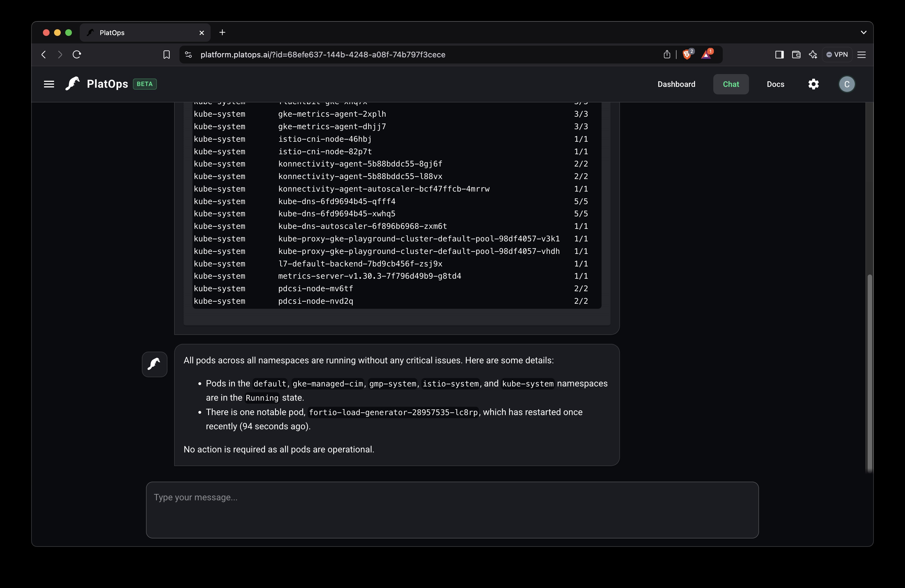Click istio-cni-node-46hbj pod name
905x588 pixels.
tap(325, 139)
